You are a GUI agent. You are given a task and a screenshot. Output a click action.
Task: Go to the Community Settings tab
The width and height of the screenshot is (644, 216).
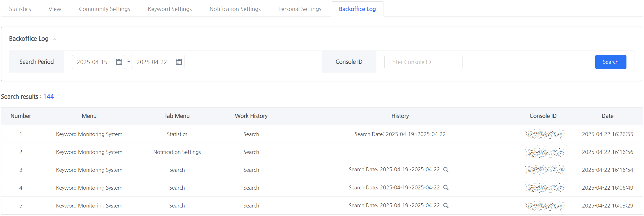(105, 9)
